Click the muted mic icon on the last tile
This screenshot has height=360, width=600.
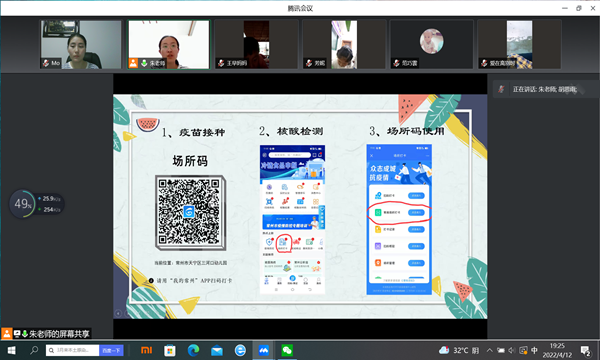[484, 63]
